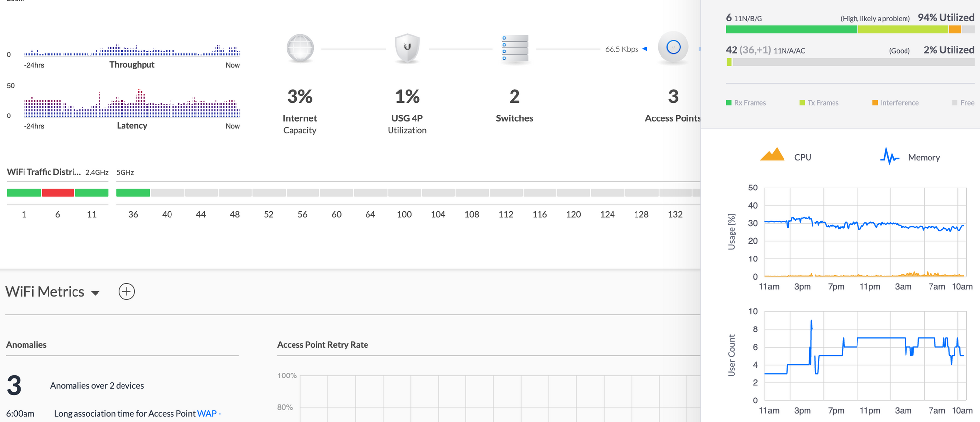Toggle the Rx Frames legend item
This screenshot has height=422, width=980.
[746, 103]
